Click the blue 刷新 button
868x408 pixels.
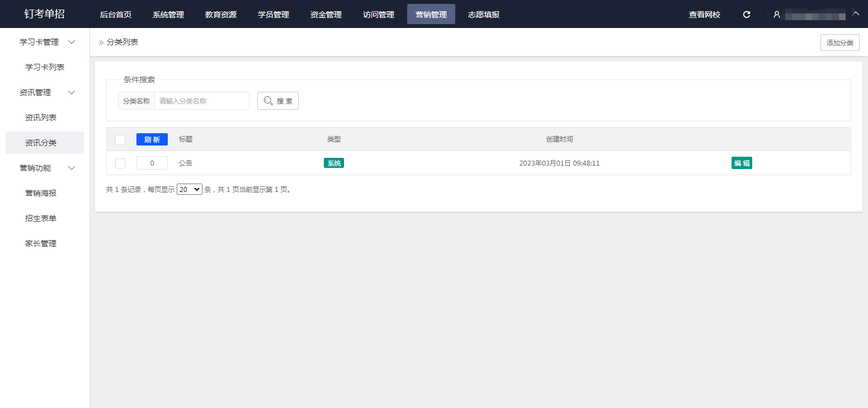[x=152, y=139]
